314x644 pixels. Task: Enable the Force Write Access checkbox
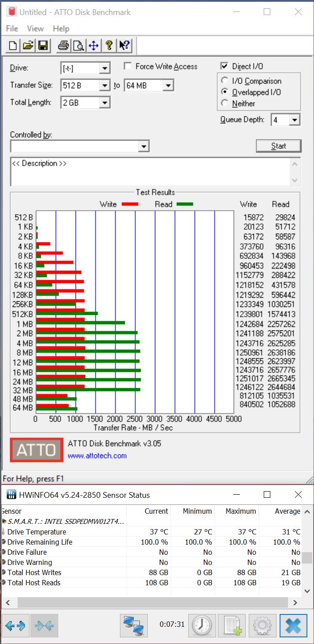click(x=128, y=66)
